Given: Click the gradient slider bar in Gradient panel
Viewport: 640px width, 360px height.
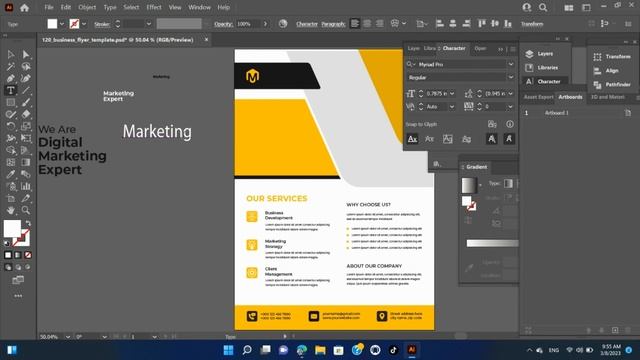Looking at the screenshot, I should (492, 243).
